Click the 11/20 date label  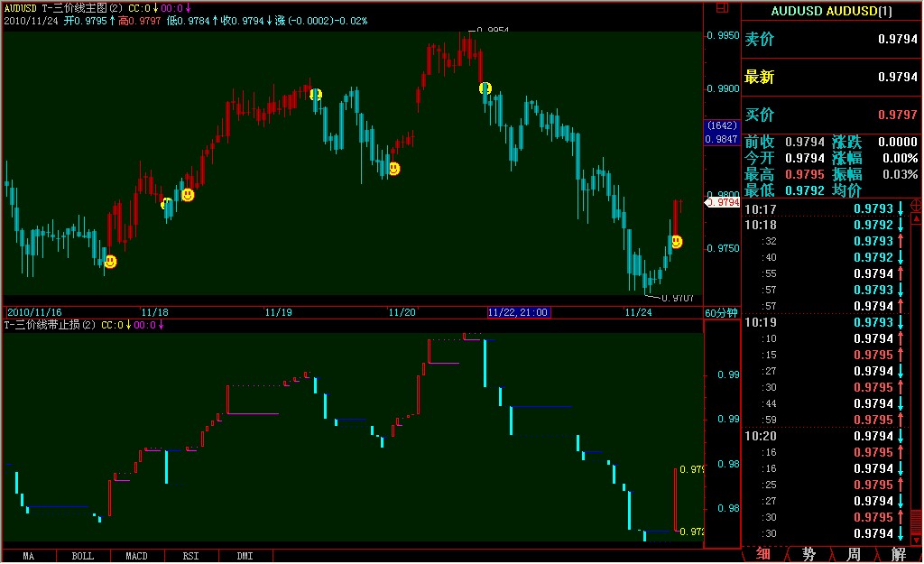click(x=402, y=313)
